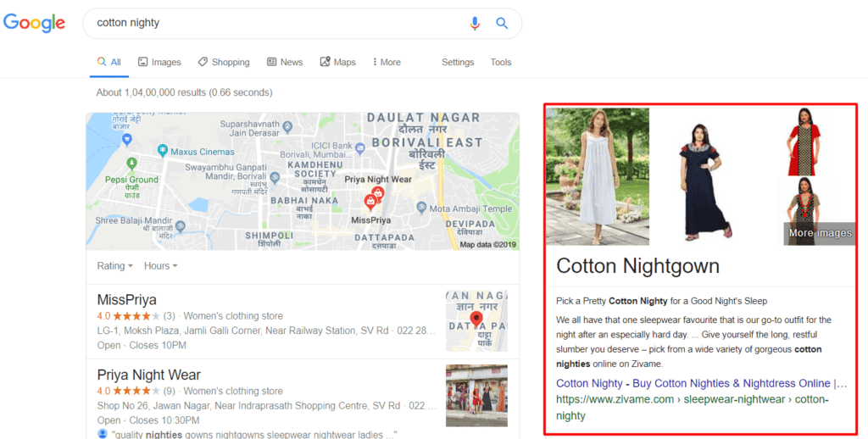Click the Mota Ambaji Temple map marker
868x439 pixels.
click(x=420, y=208)
